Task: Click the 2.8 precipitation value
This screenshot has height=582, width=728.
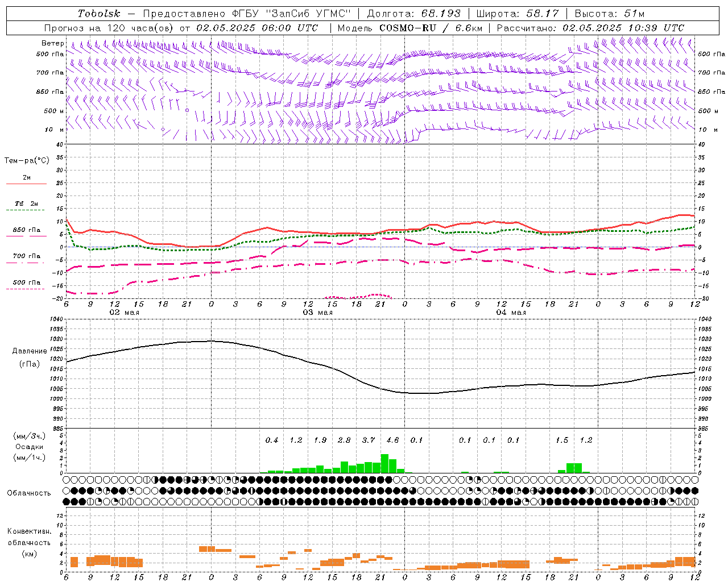Action: point(344,440)
